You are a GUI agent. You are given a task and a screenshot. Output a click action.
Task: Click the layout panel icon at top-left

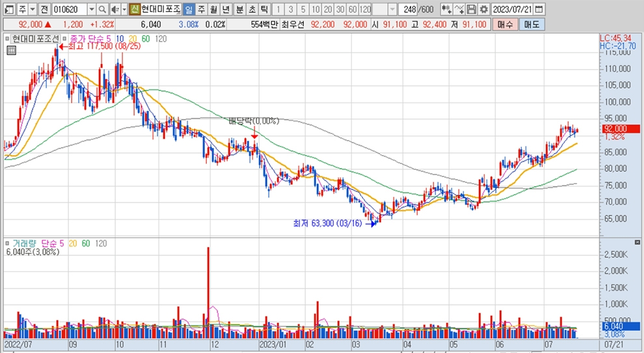click(x=8, y=9)
